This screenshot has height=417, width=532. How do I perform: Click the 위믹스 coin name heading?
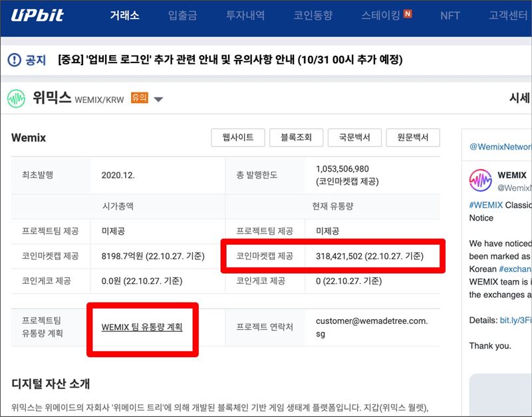pos(52,98)
